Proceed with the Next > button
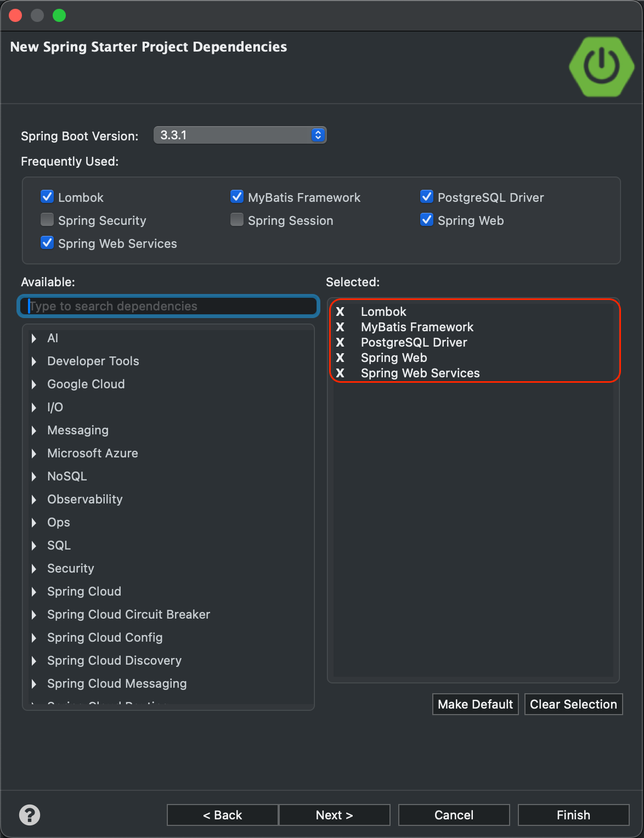 click(x=335, y=815)
